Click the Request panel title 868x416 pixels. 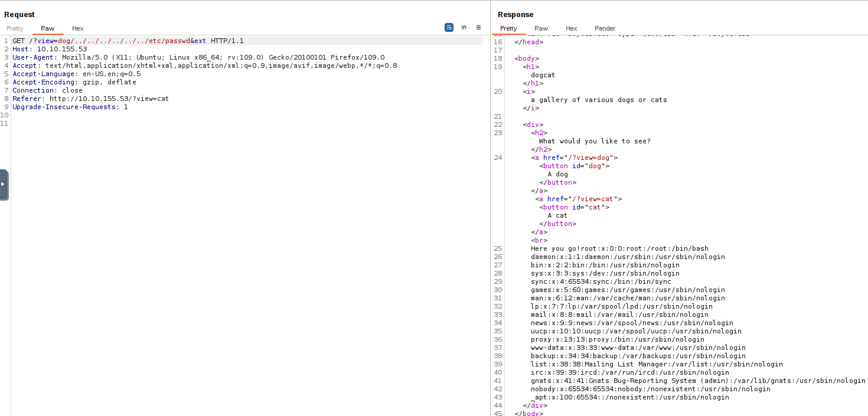[x=19, y=14]
